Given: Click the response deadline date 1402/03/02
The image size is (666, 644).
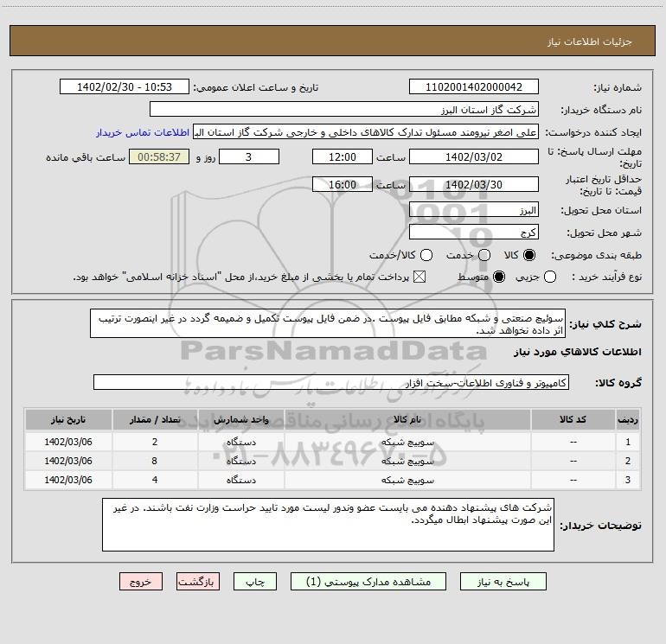Looking at the screenshot, I should pos(474,157).
